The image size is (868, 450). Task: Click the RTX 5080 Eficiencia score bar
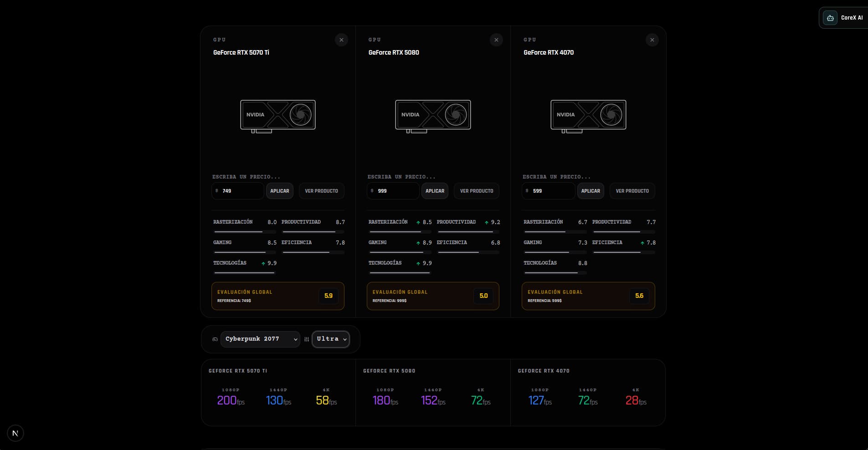[x=468, y=252]
